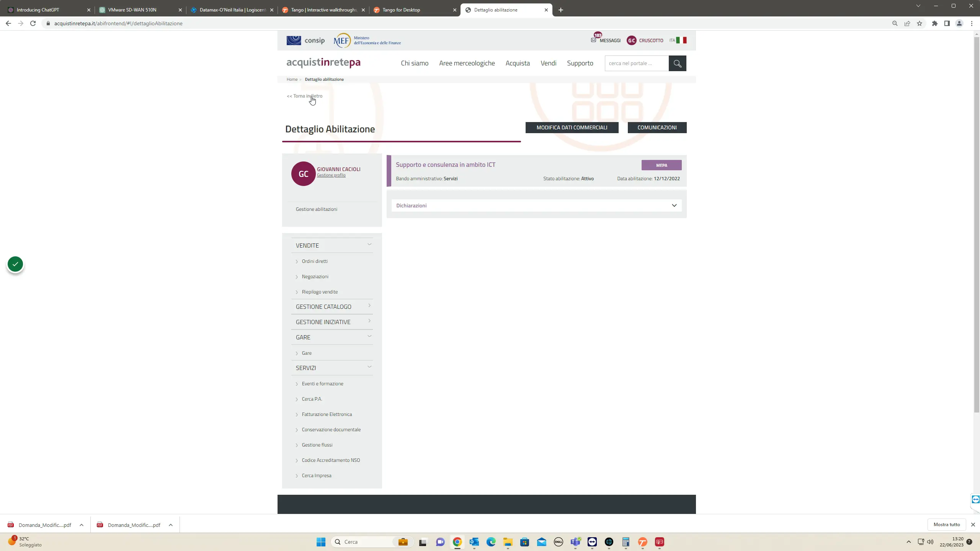Click the COMUNICAZIONI button
The width and height of the screenshot is (980, 551).
tap(657, 127)
